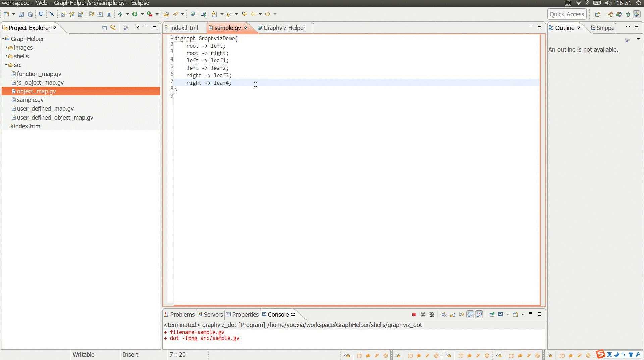Screen dimensions: 644x360
Task: Toggle Scroll Lock in Console
Action: (453, 314)
